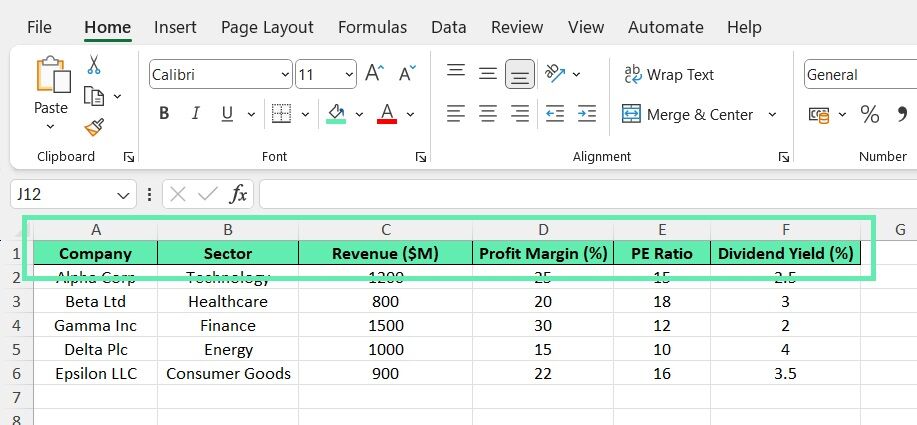Open the fill color dropdown arrow
The width and height of the screenshot is (917, 425).
point(359,114)
